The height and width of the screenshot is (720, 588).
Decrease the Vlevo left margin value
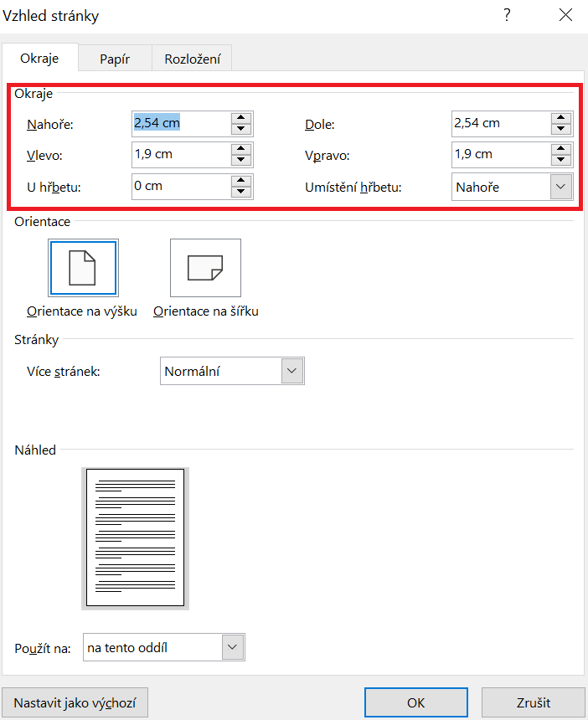pos(241,161)
